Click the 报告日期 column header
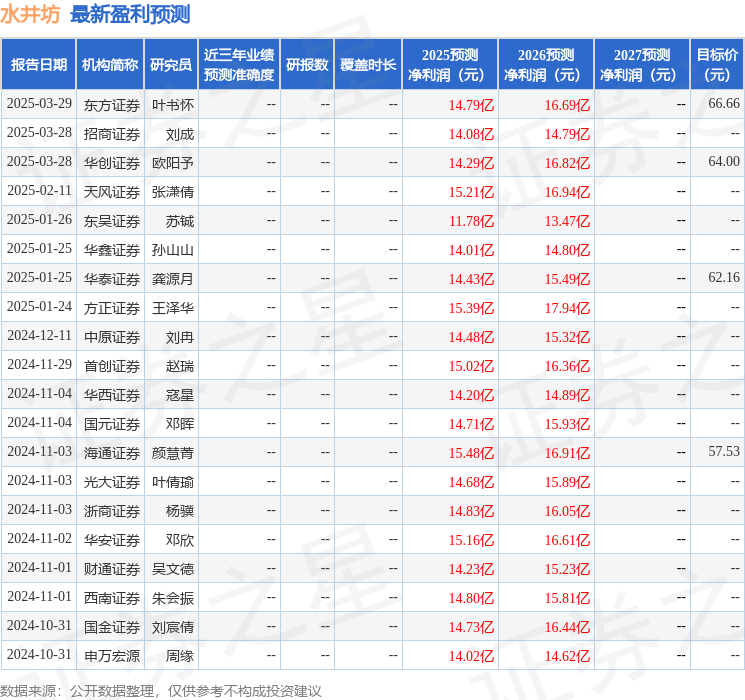745x700 pixels. (x=38, y=65)
